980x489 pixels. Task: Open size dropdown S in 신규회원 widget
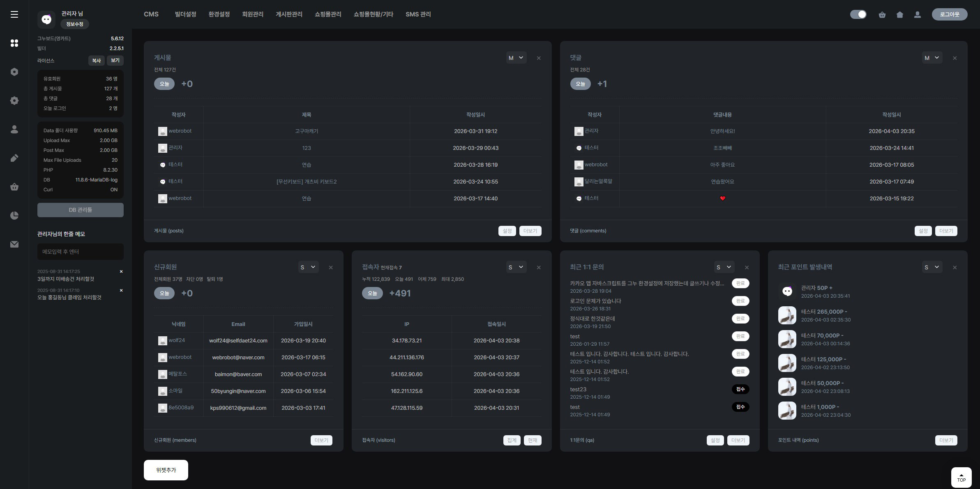308,267
